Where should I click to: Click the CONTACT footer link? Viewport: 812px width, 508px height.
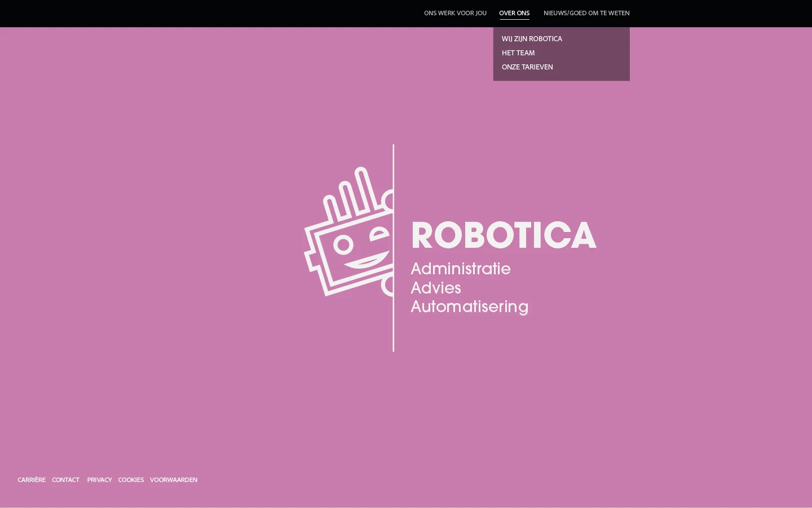pos(65,479)
